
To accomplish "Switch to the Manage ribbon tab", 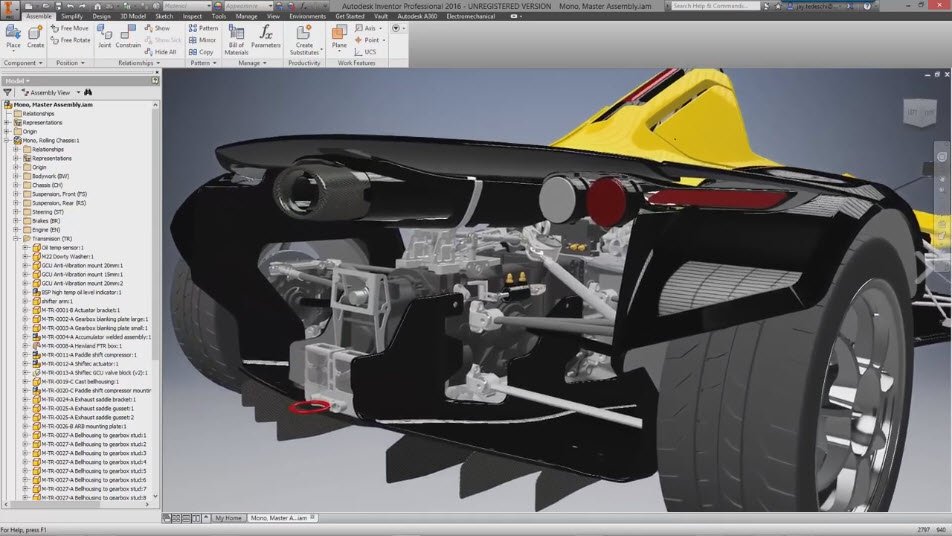I will pos(246,16).
